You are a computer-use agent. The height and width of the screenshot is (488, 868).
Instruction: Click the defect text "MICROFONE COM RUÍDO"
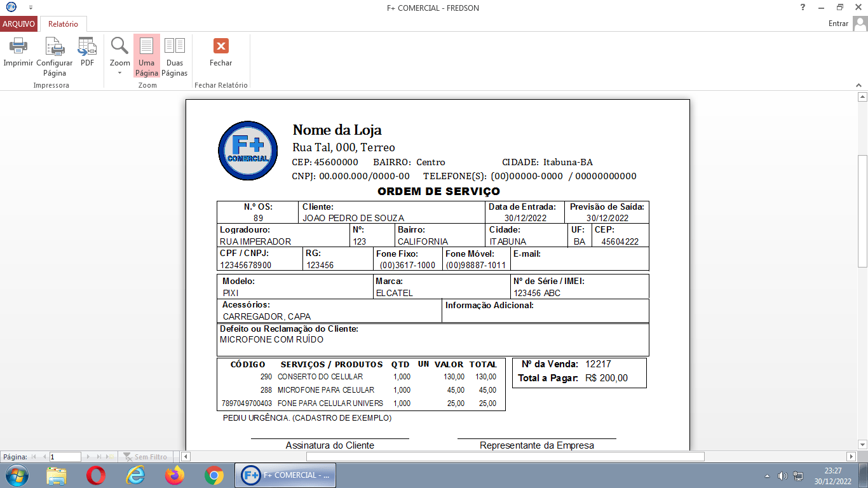tap(271, 339)
